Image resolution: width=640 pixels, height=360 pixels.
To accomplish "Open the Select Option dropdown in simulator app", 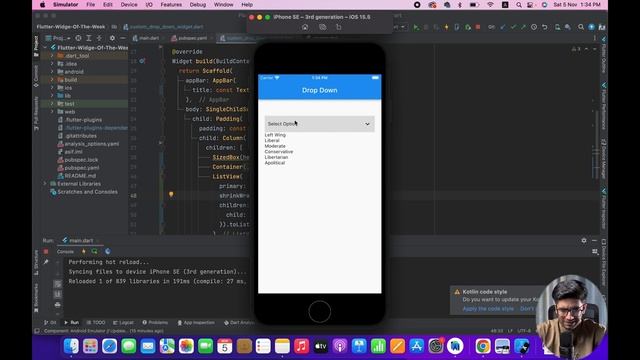I will [319, 124].
